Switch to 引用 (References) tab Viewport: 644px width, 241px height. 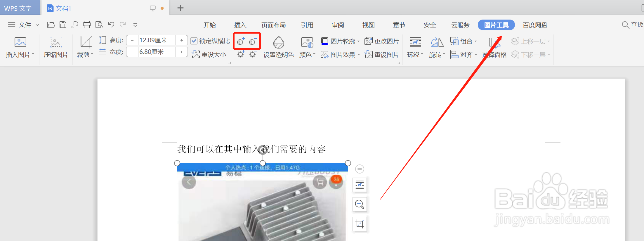(307, 25)
